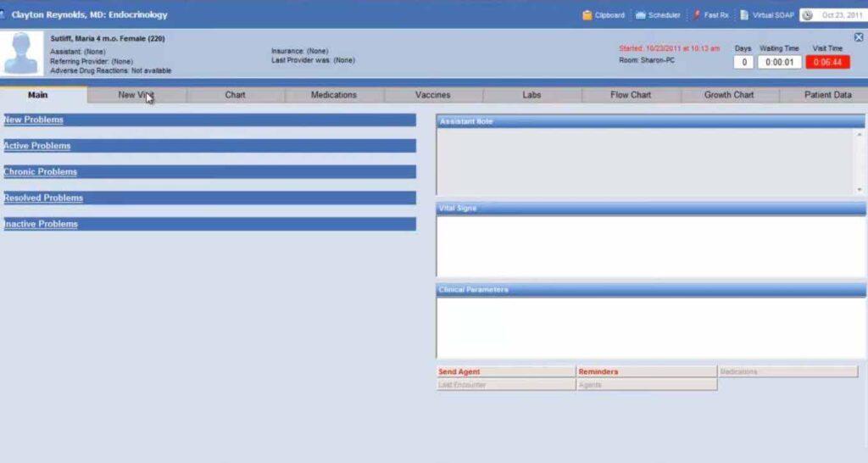
Task: Expand the Inactive Problems section
Action: [x=210, y=224]
